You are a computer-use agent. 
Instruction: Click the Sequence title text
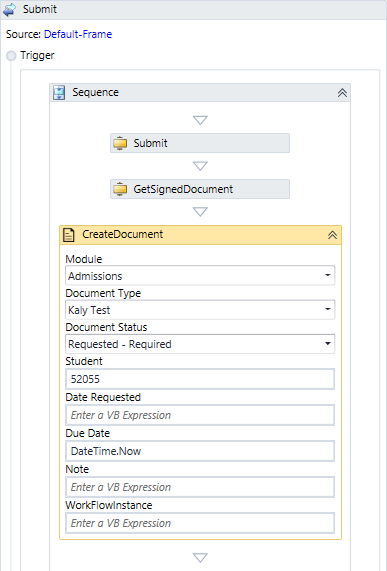click(x=95, y=92)
